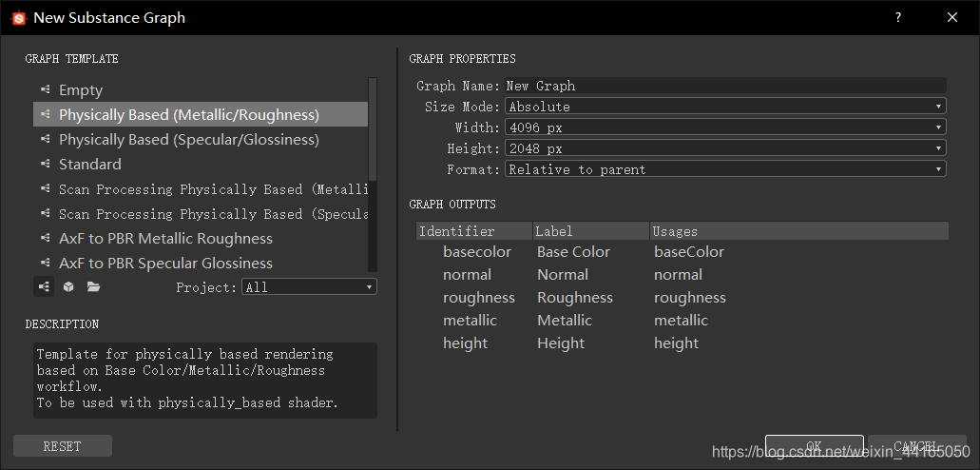Click graph icon beside Scan Processing (Metallic) row
The height and width of the screenshot is (470, 980).
click(x=45, y=189)
